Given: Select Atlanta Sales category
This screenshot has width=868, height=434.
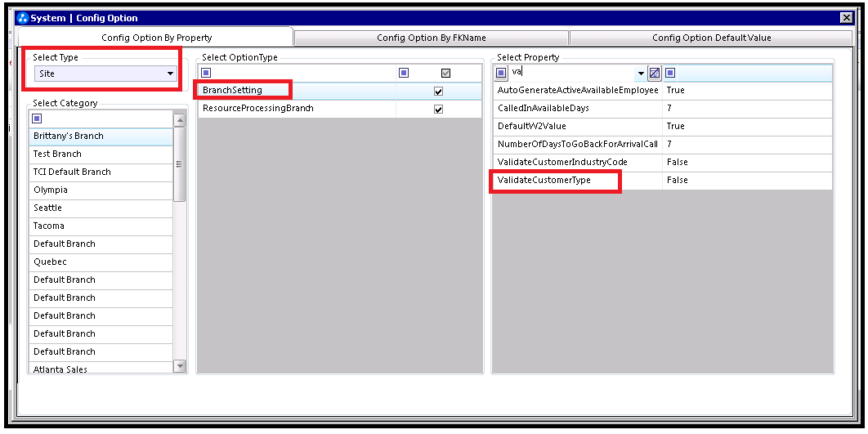Looking at the screenshot, I should tap(101, 368).
